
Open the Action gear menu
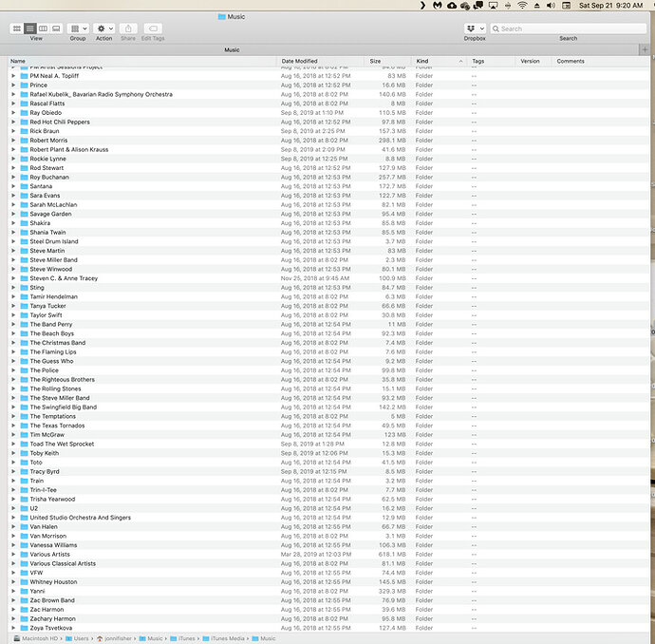tap(104, 28)
